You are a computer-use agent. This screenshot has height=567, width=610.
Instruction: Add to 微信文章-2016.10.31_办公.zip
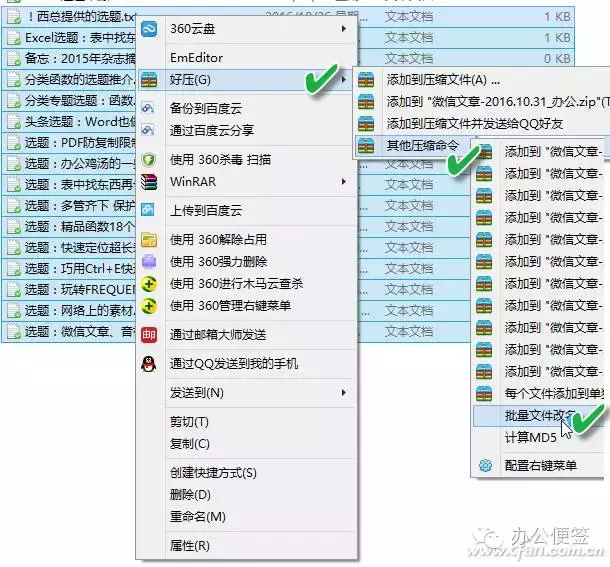[498, 102]
